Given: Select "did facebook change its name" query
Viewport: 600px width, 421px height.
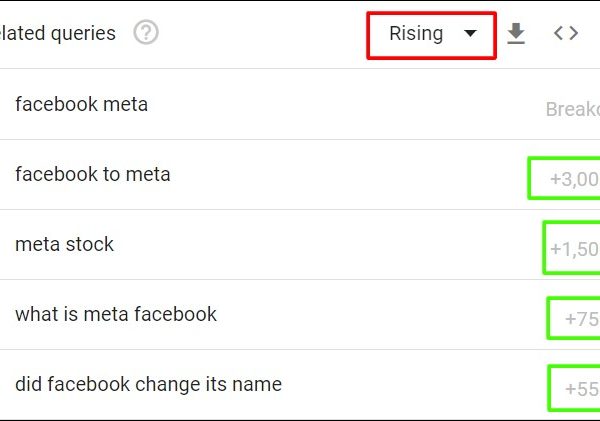Looking at the screenshot, I should pyautogui.click(x=148, y=384).
